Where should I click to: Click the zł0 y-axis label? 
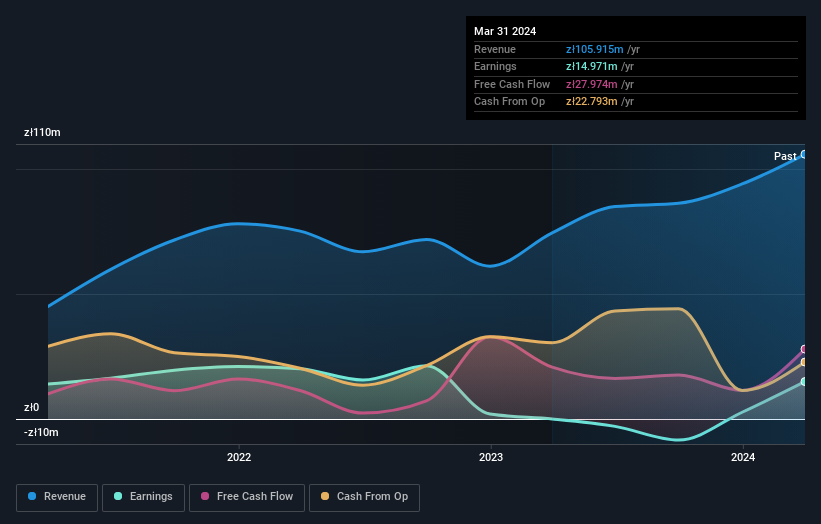click(x=31, y=407)
